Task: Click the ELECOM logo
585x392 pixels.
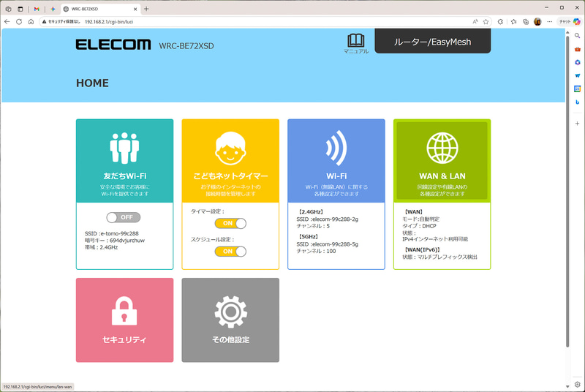Action: [113, 45]
